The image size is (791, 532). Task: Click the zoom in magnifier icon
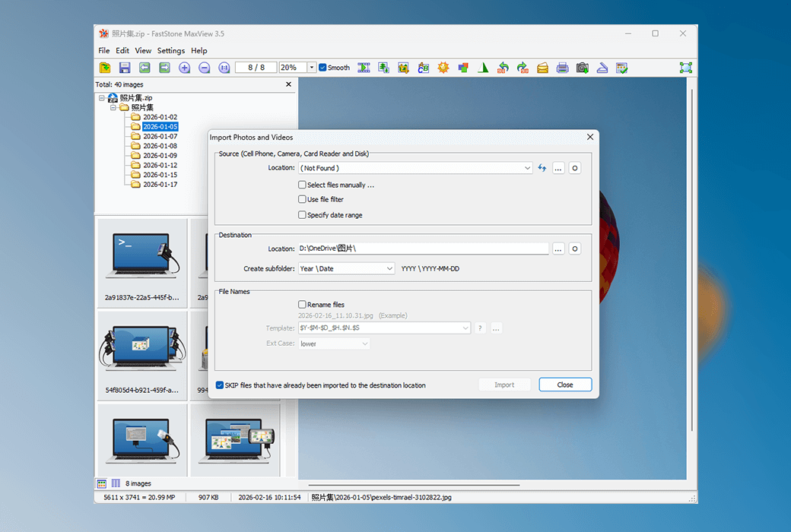pyautogui.click(x=185, y=68)
